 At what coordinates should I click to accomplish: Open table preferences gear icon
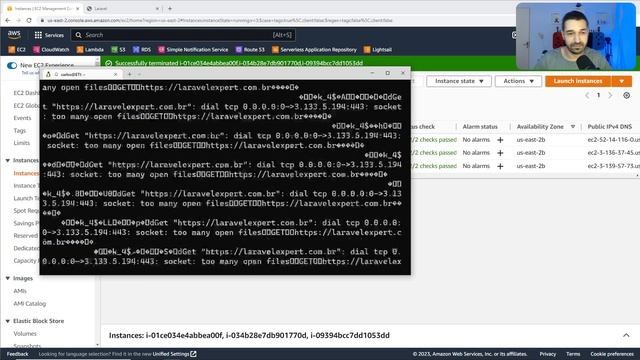(627, 96)
